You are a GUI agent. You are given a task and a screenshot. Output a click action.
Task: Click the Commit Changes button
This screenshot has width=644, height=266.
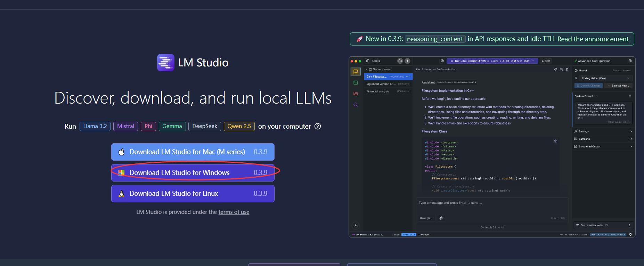coord(588,86)
